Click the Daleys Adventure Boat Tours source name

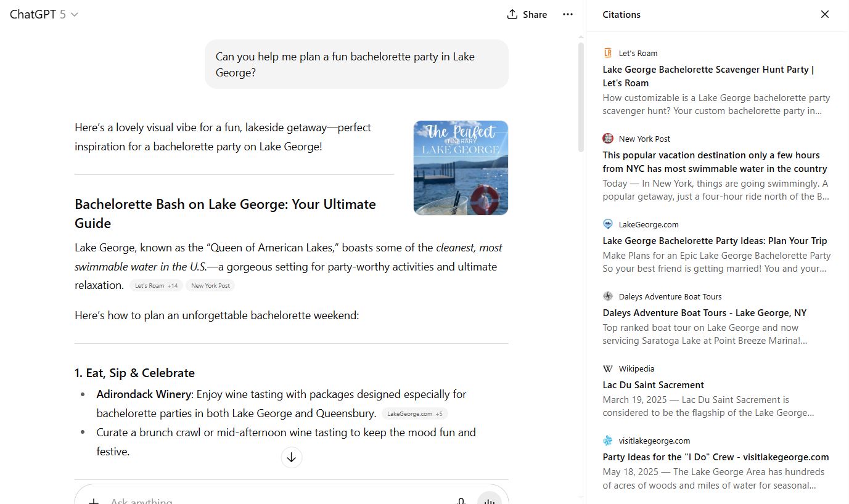coord(670,296)
